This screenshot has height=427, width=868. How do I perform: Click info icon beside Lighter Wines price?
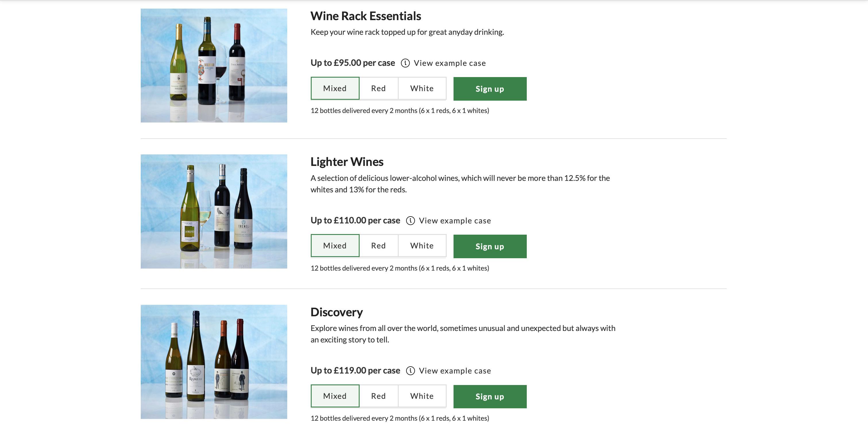click(x=410, y=221)
